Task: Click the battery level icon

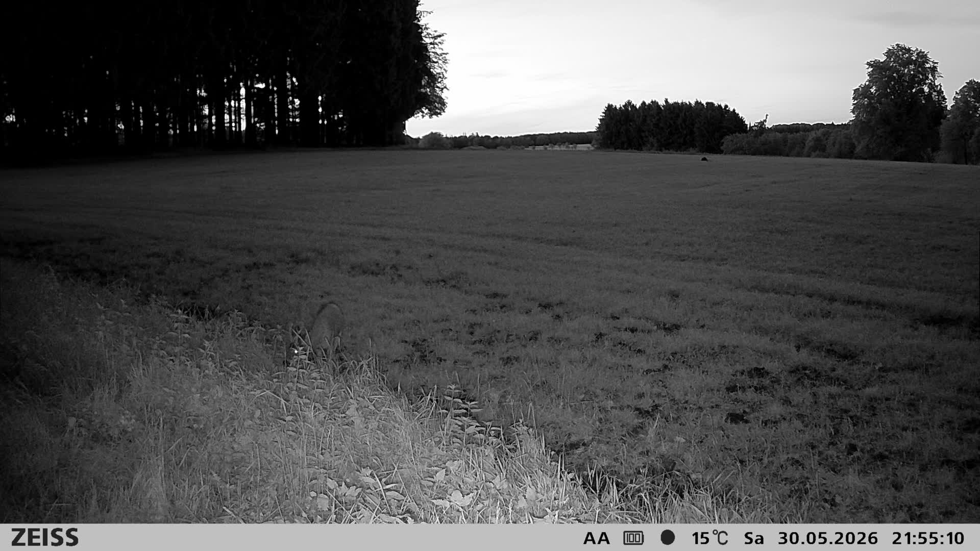Action: [633, 538]
